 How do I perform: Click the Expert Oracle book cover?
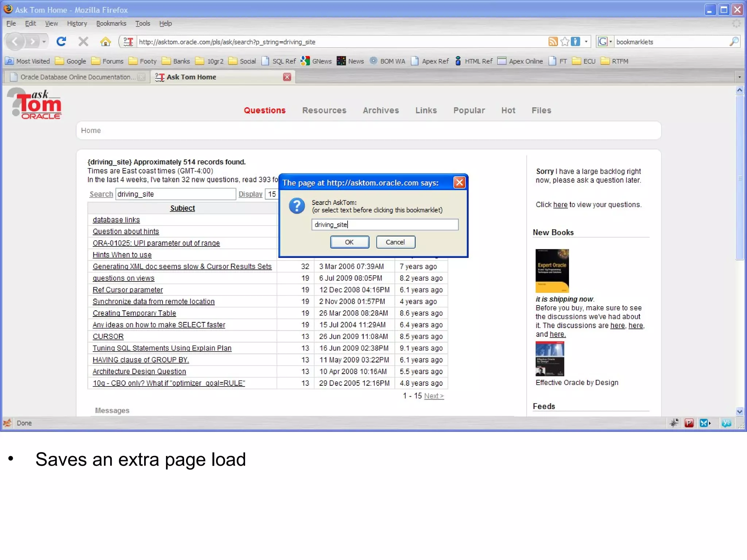pyautogui.click(x=552, y=271)
